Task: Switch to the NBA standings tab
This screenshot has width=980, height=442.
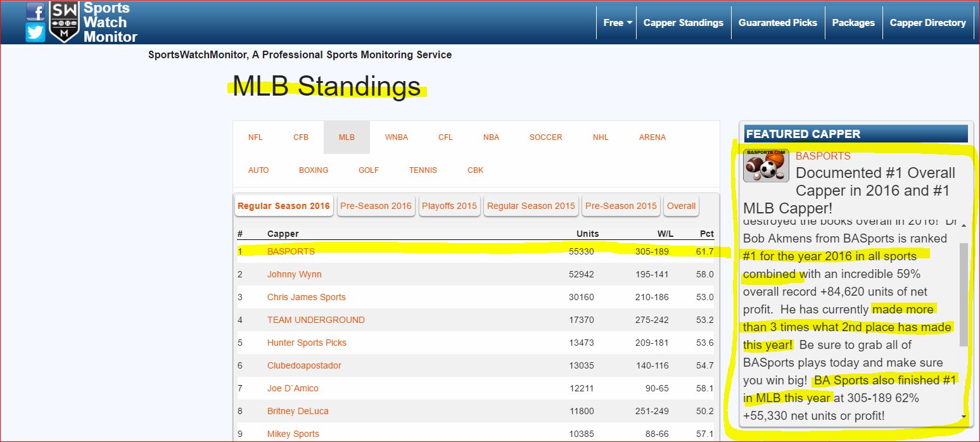Action: coord(491,137)
